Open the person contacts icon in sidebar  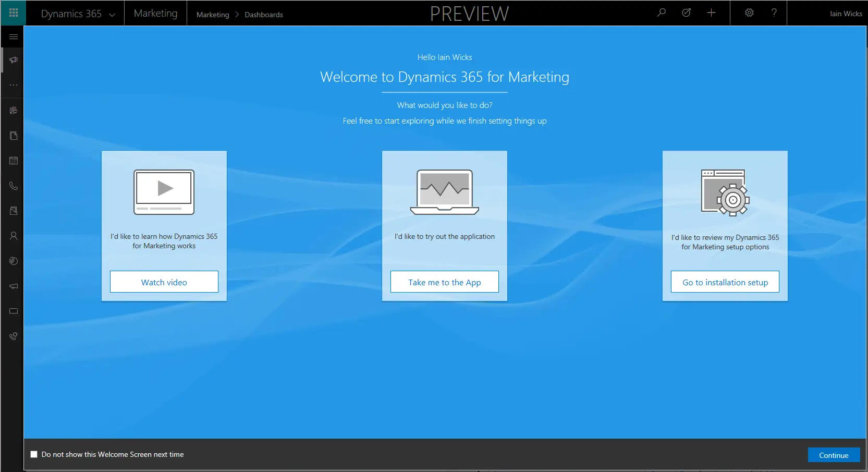(14, 236)
